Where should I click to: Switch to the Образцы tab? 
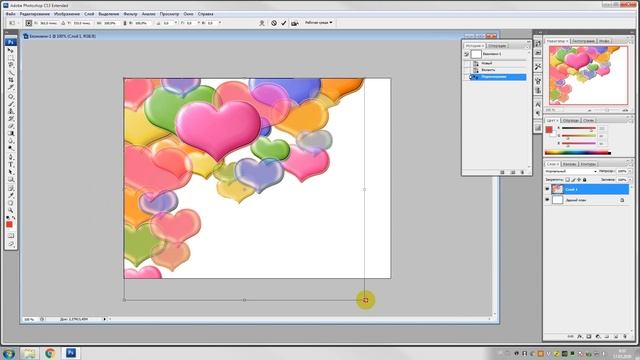click(571, 120)
